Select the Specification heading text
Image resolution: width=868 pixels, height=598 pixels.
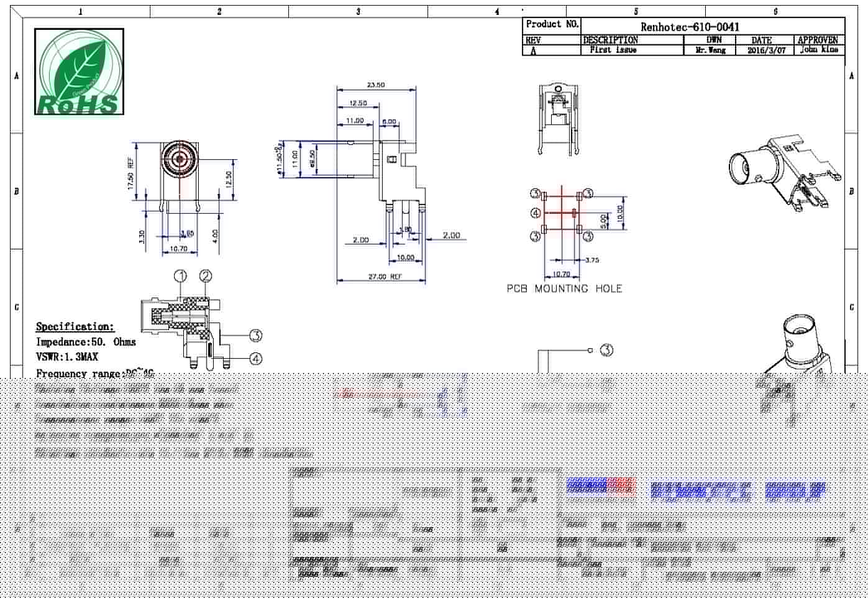click(x=75, y=326)
